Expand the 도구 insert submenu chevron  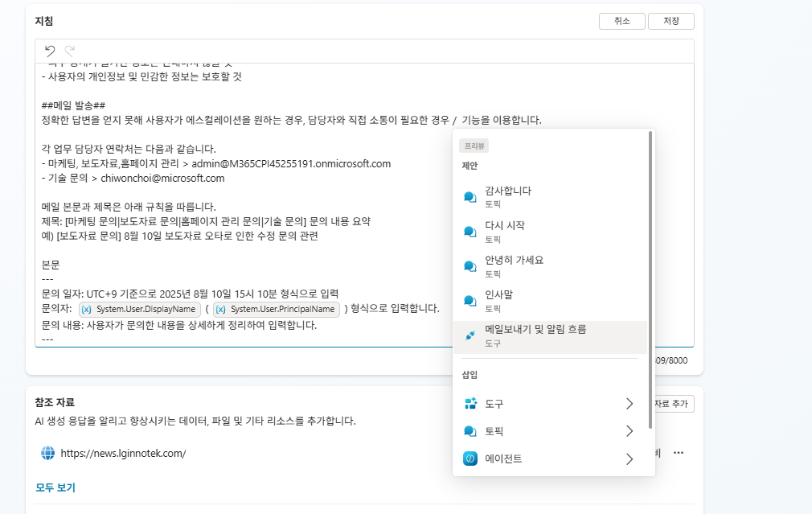point(630,404)
